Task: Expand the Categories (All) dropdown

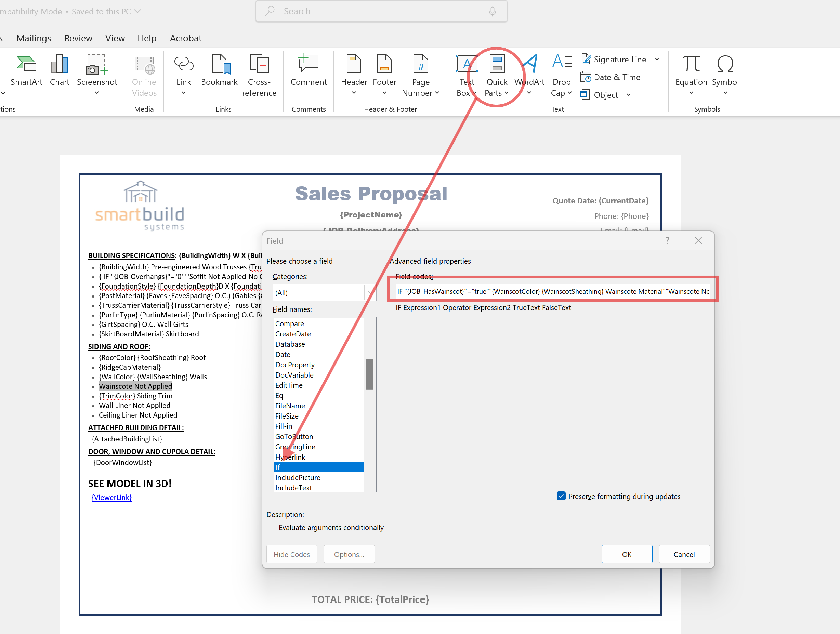Action: 369,293
